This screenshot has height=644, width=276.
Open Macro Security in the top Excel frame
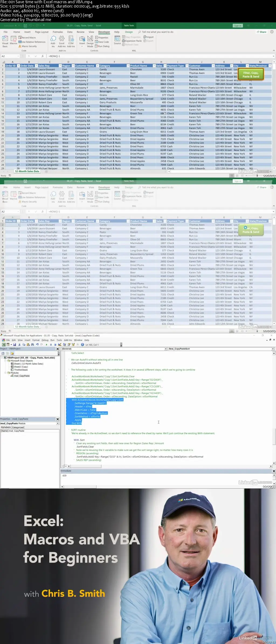27,46
